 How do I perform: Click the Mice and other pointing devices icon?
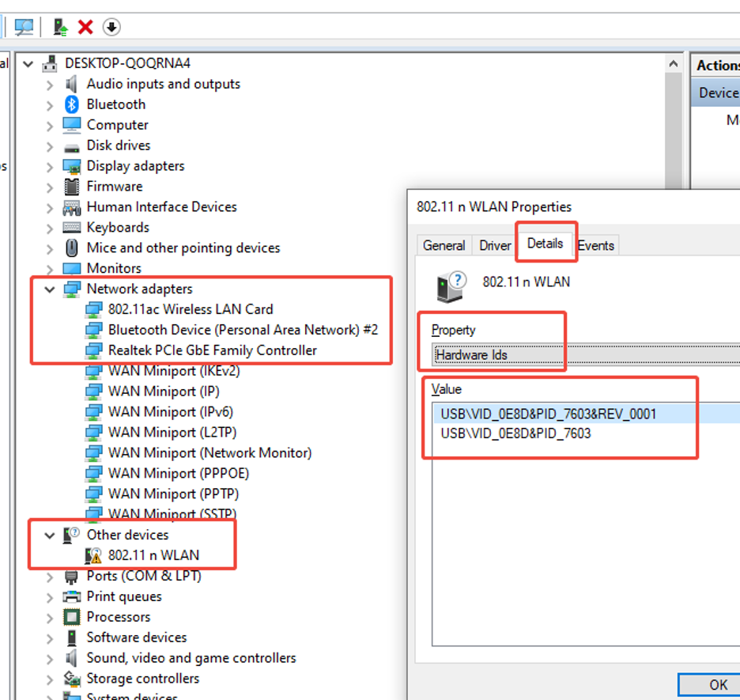[71, 248]
